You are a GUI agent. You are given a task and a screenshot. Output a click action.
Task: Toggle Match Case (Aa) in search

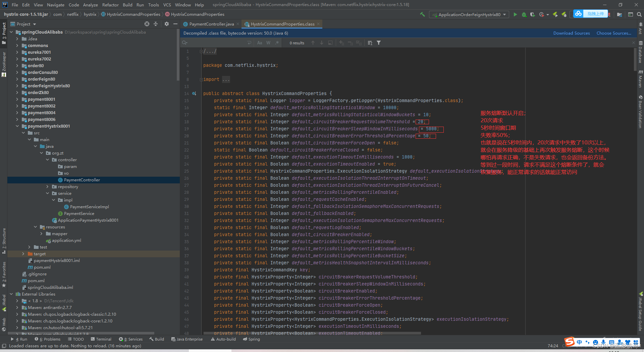point(260,43)
